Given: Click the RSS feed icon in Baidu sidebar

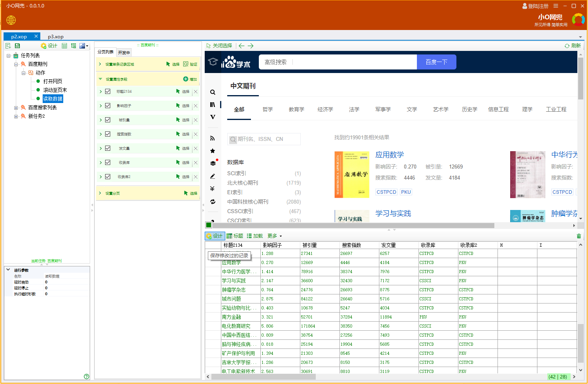Looking at the screenshot, I should [213, 139].
